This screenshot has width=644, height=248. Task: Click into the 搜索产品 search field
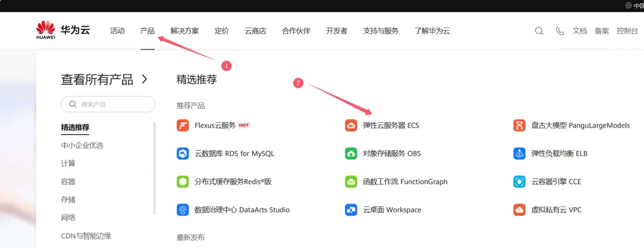tap(108, 104)
